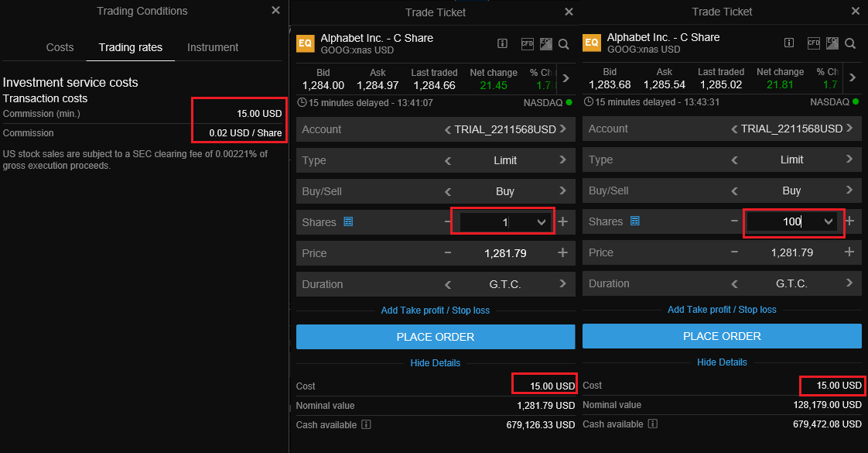Select previous Duration in the 100-share ticket
Viewport: 868px width, 453px height.
coord(735,284)
